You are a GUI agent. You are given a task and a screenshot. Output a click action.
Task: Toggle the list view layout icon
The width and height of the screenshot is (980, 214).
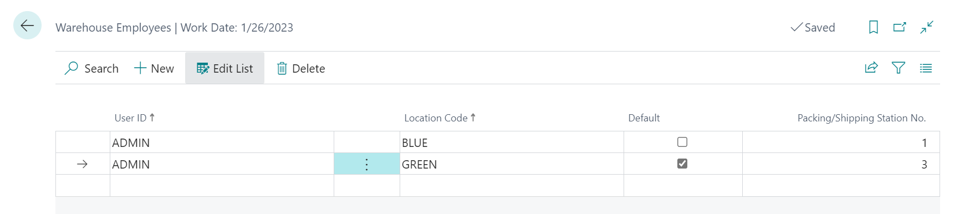coord(926,68)
